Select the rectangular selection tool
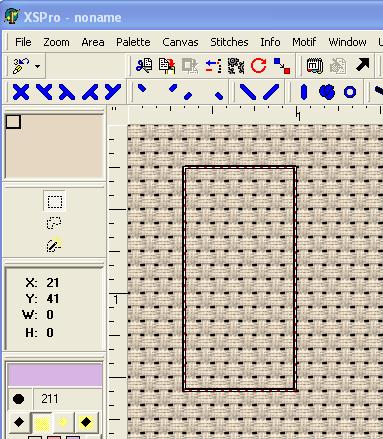383x439 pixels. coord(55,202)
